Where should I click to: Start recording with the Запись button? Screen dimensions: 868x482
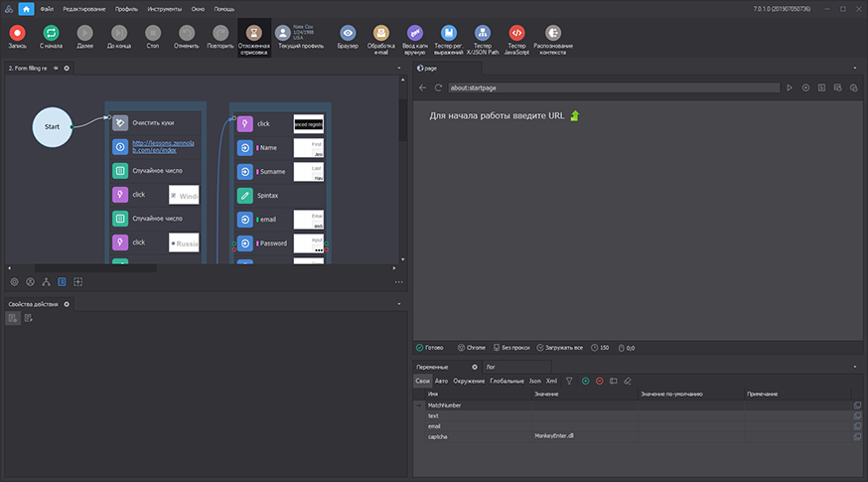click(x=17, y=37)
